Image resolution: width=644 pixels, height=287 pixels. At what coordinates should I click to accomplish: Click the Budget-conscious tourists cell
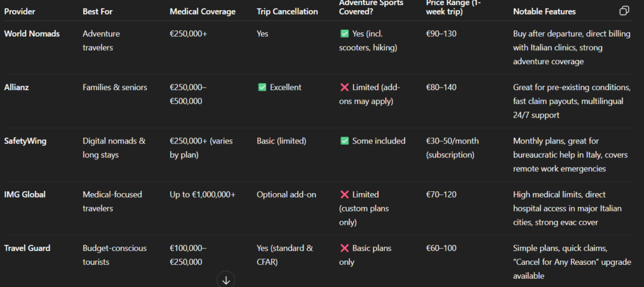[x=114, y=255]
